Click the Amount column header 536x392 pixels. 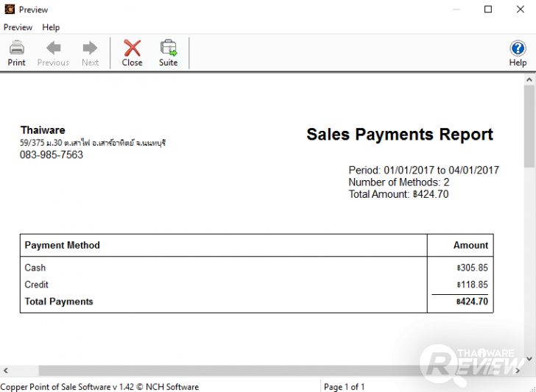click(x=470, y=245)
